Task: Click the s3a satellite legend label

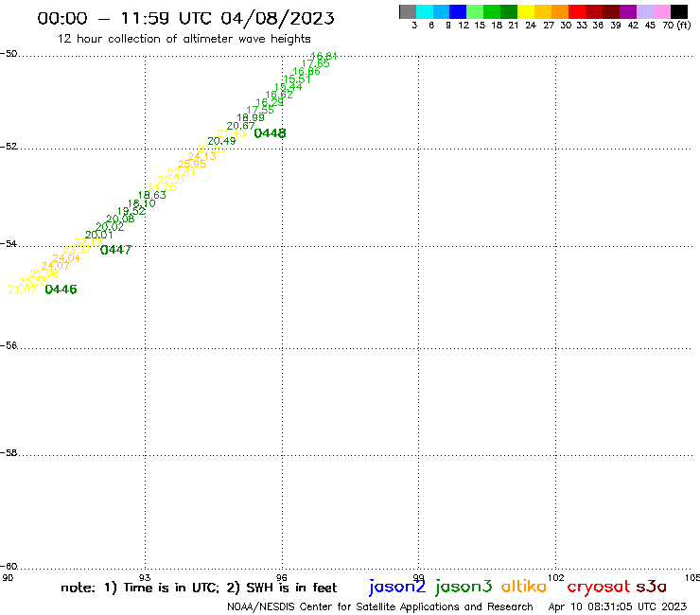Action: coord(652,588)
